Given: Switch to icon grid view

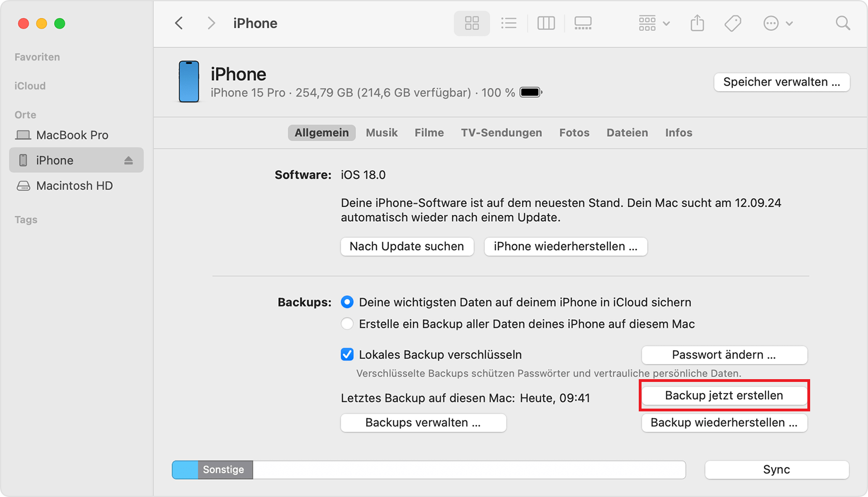Looking at the screenshot, I should pyautogui.click(x=471, y=23).
